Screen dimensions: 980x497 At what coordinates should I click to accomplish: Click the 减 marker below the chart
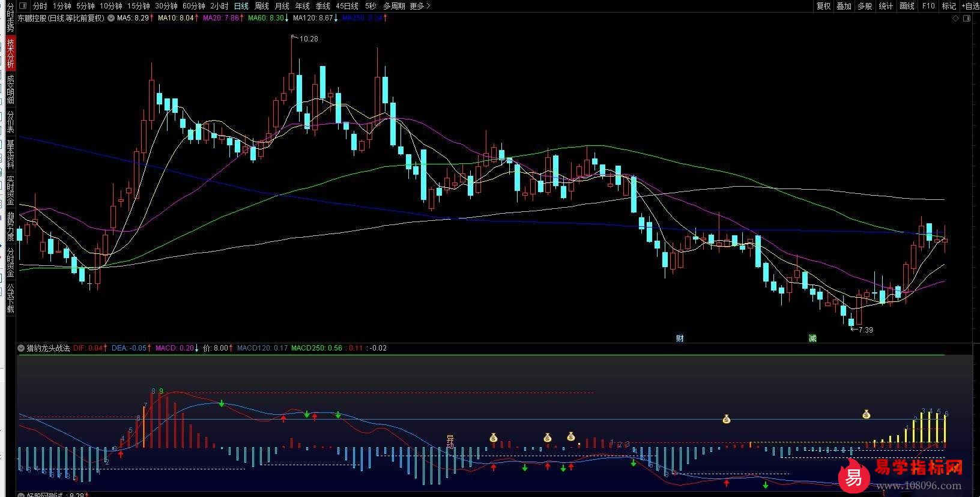[x=812, y=339]
